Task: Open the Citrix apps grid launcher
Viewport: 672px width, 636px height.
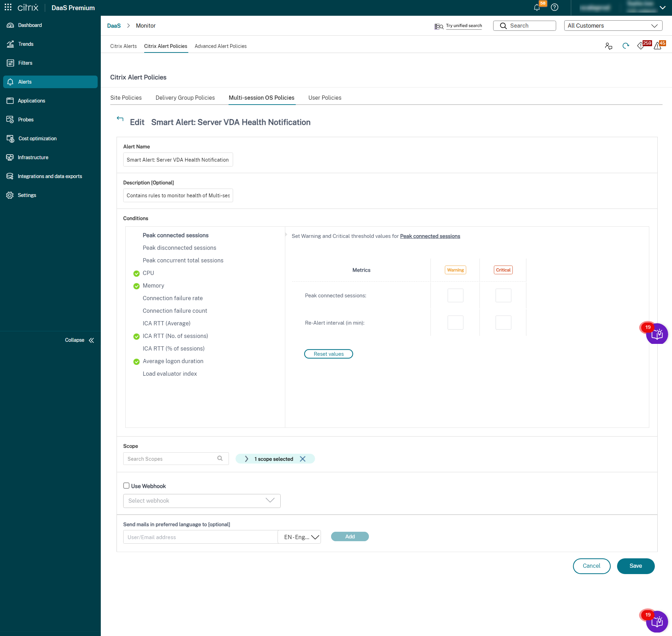Action: point(8,7)
